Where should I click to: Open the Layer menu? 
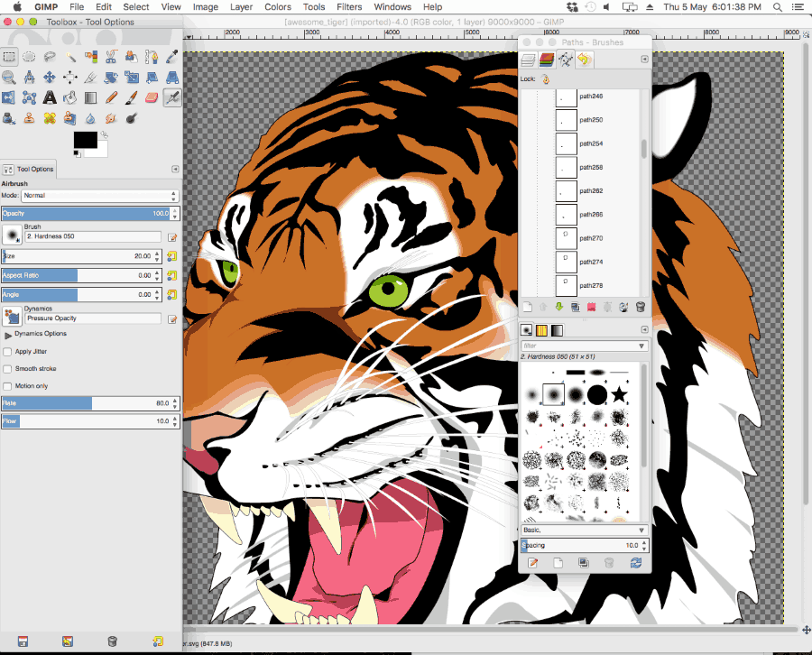click(x=241, y=7)
